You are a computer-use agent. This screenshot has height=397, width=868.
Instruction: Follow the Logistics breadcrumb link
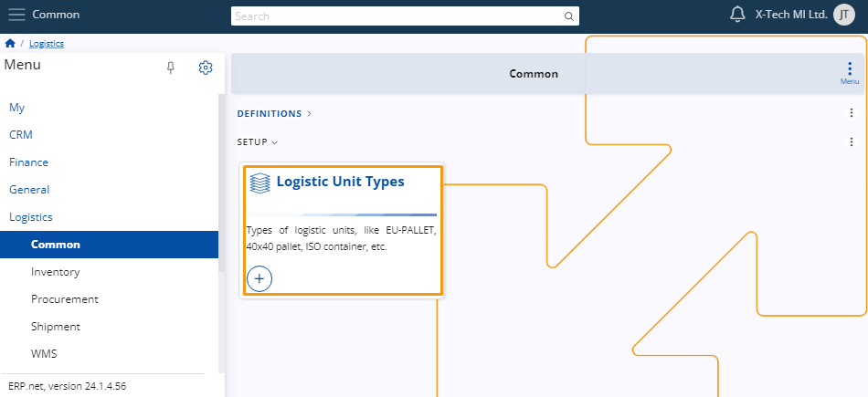[x=47, y=43]
